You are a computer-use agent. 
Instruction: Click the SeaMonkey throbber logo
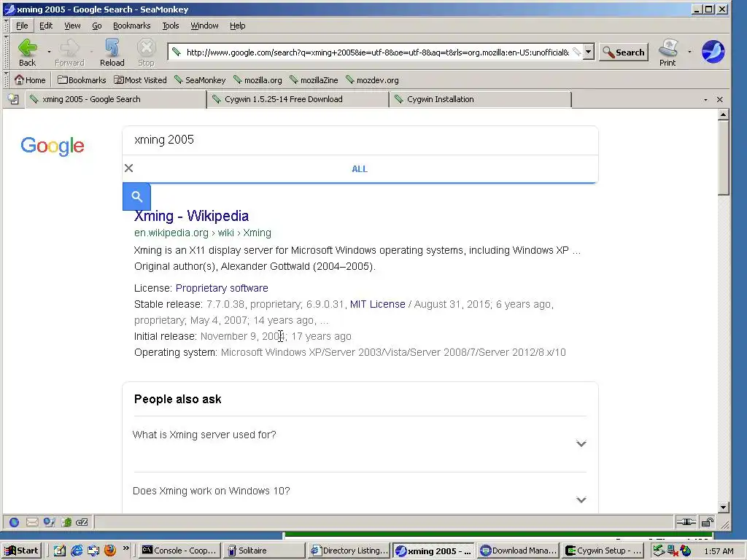[x=713, y=52]
